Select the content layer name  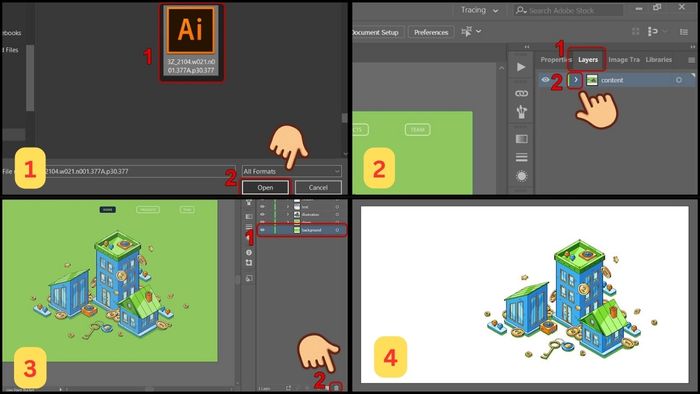coord(612,80)
